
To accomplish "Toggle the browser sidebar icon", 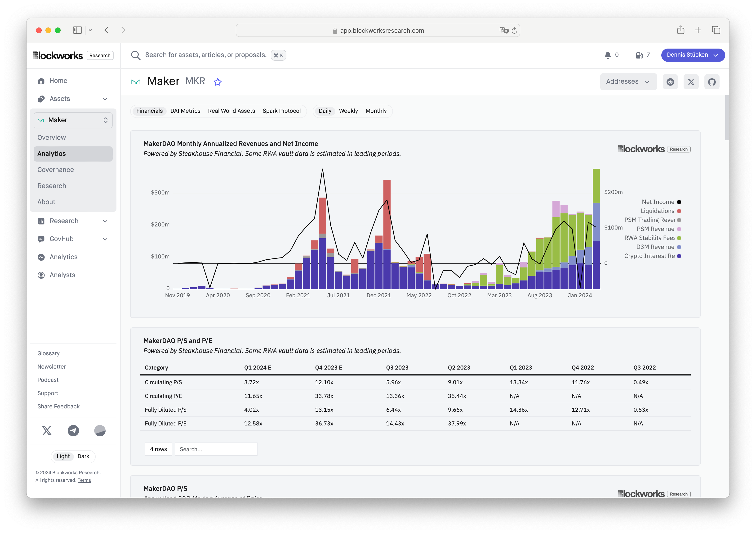I will [77, 30].
